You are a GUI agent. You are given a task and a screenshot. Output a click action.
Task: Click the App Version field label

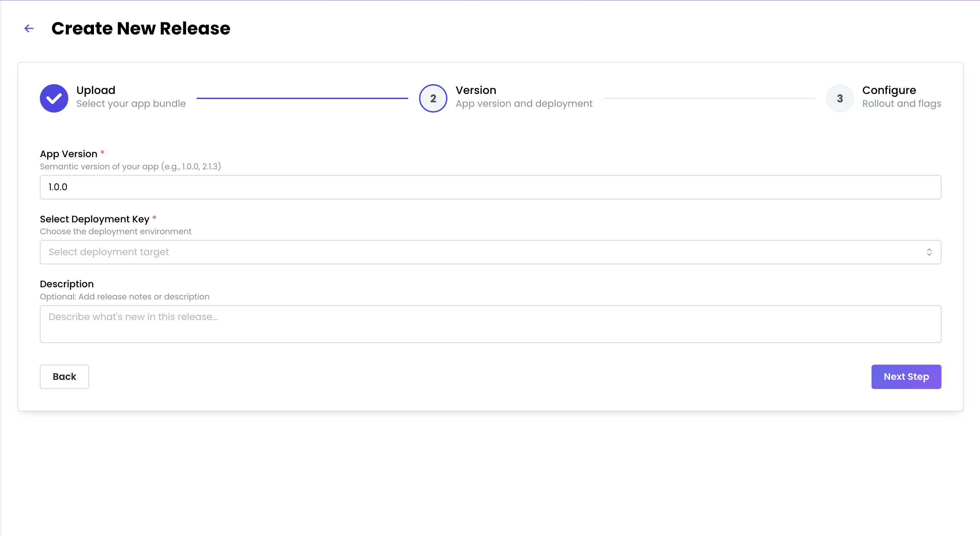pyautogui.click(x=69, y=154)
